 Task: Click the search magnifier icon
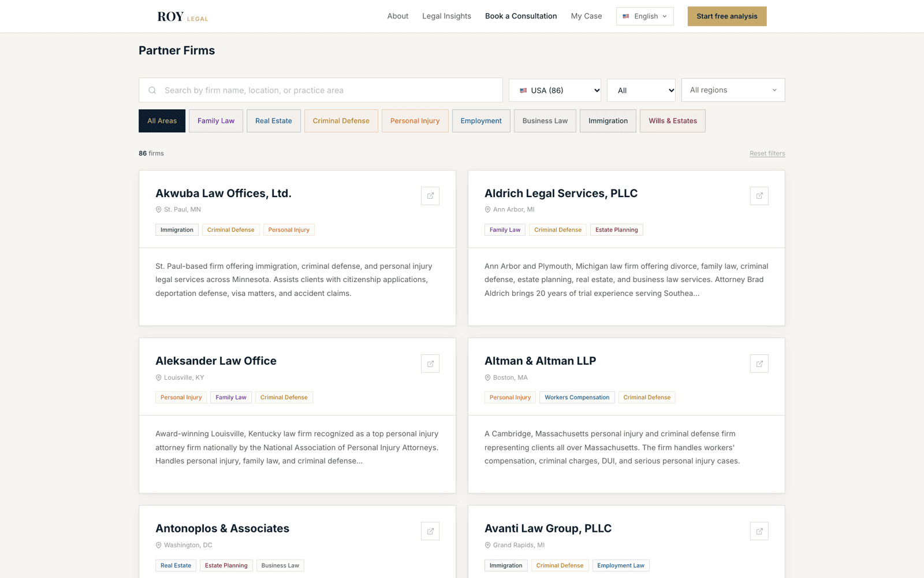152,90
